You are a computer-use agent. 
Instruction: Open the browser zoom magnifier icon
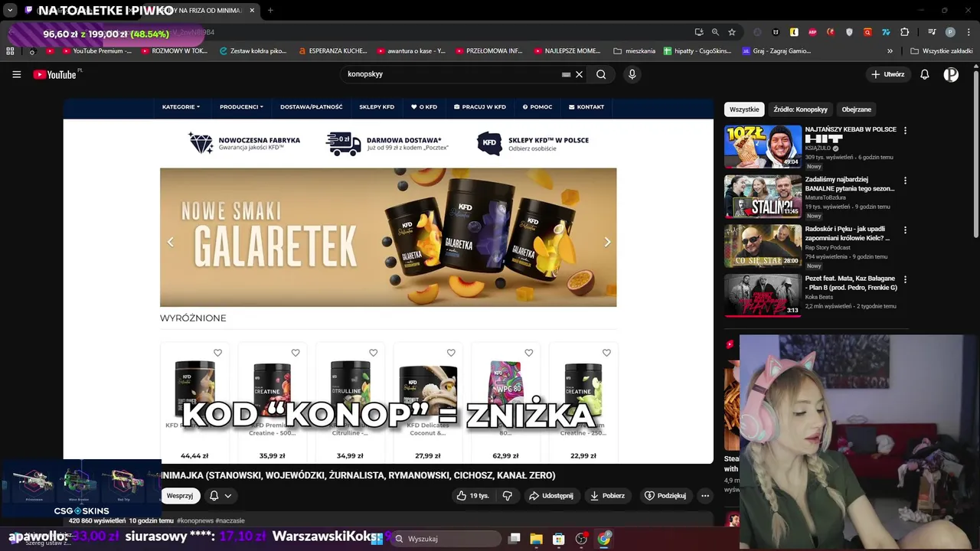point(715,32)
